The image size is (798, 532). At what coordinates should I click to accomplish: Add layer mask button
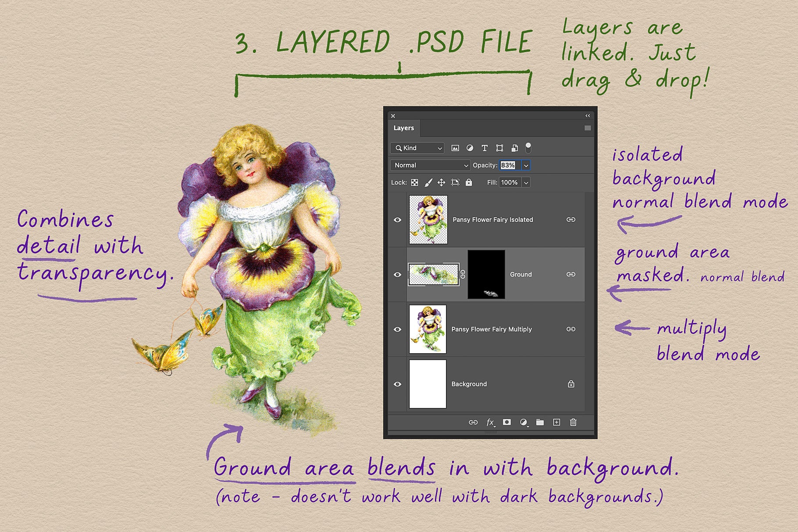click(507, 422)
